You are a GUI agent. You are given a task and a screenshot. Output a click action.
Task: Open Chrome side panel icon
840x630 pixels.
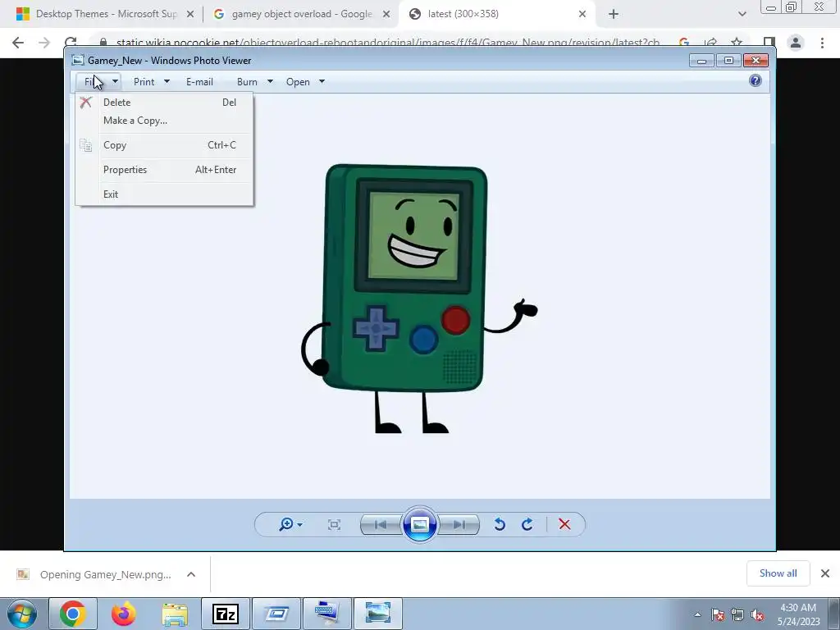(x=769, y=43)
